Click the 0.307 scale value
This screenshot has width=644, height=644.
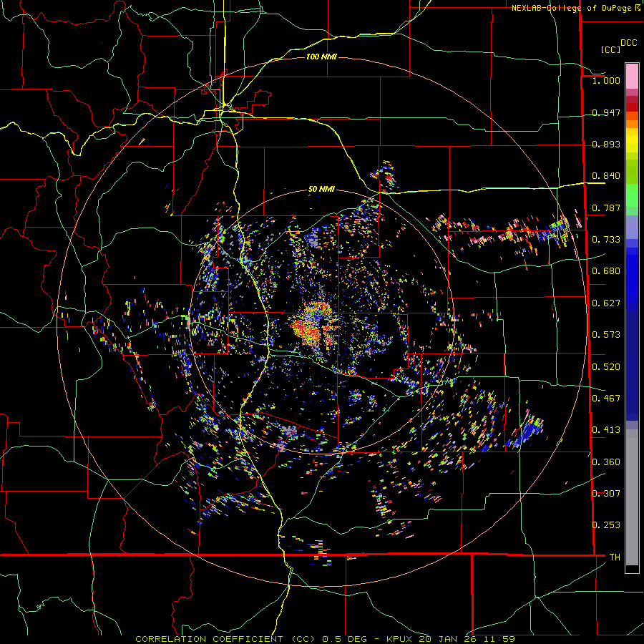coord(606,494)
